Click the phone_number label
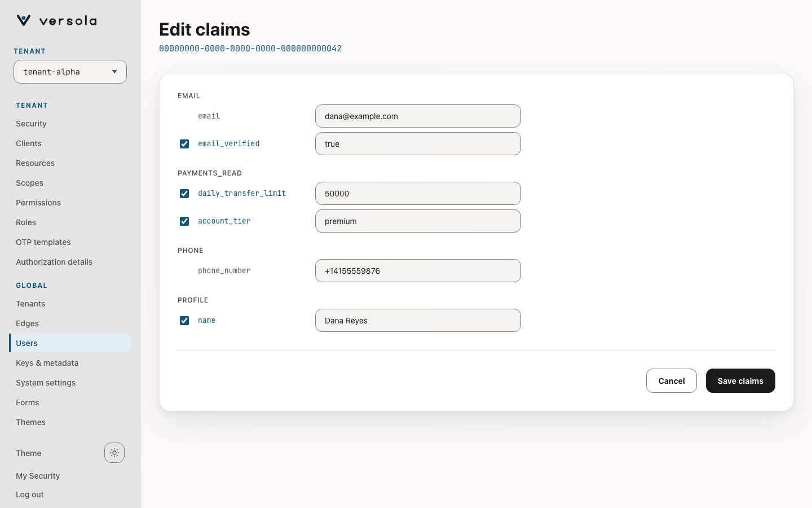 224,271
